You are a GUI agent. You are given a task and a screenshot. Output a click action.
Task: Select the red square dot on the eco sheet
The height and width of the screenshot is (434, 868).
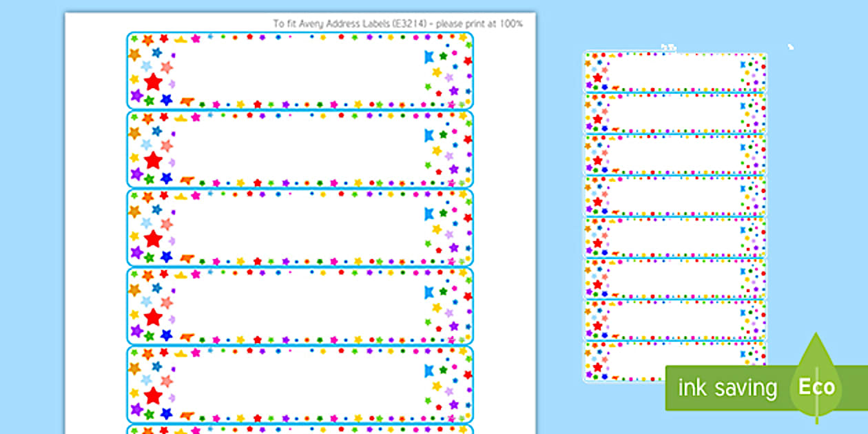click(x=748, y=83)
